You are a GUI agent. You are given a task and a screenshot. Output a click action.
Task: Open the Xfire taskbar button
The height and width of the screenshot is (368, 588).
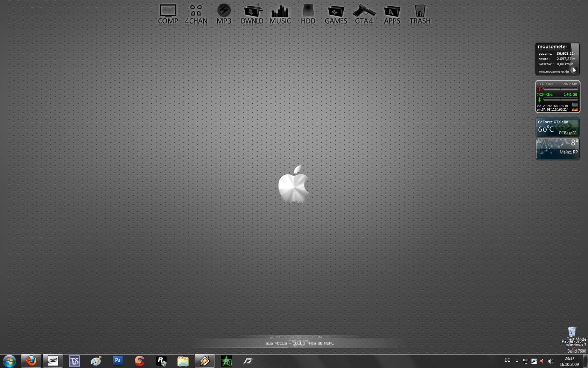(x=53, y=361)
